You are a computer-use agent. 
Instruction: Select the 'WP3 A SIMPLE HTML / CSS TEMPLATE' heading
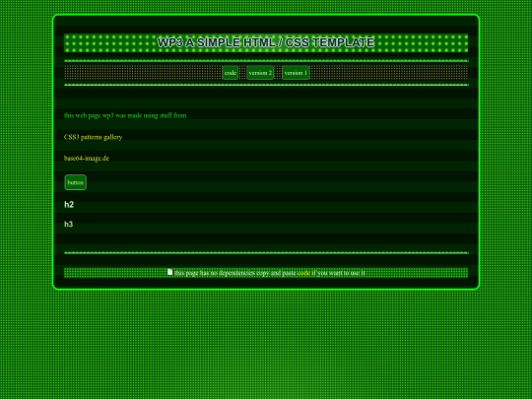[x=266, y=42]
